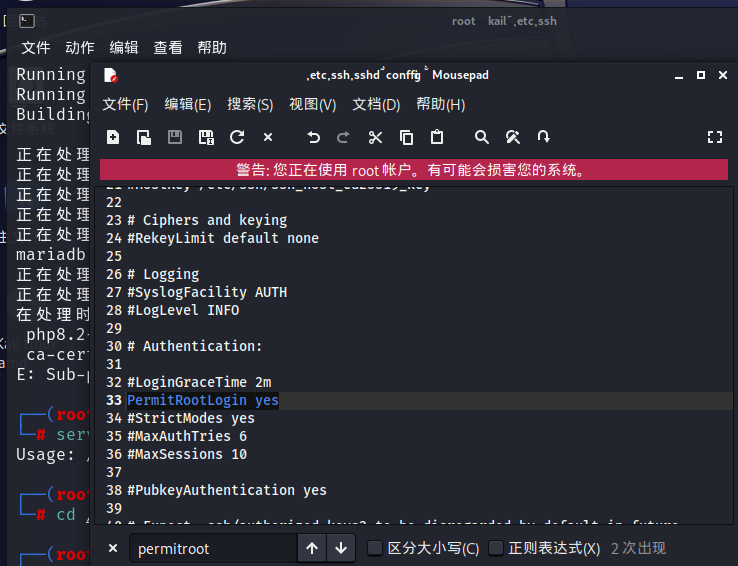Image resolution: width=738 pixels, height=566 pixels.
Task: Click the terminal icon in the background window
Action: 27,21
